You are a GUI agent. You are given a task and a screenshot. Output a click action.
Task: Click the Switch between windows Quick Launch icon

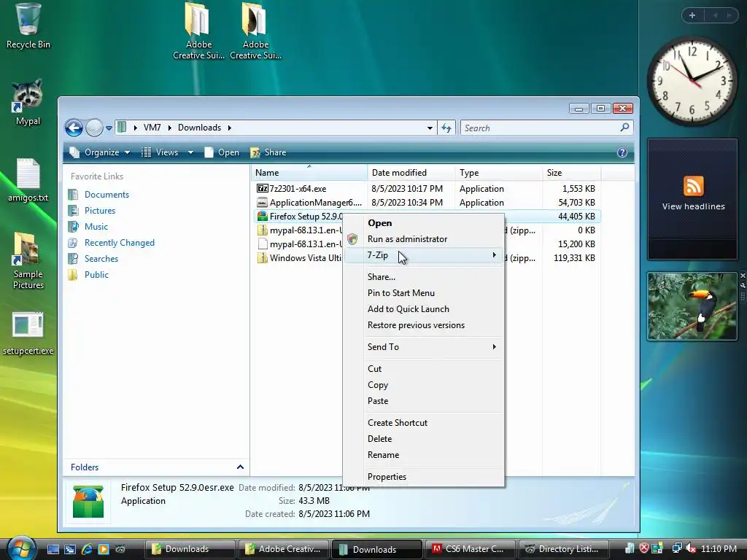click(x=70, y=549)
